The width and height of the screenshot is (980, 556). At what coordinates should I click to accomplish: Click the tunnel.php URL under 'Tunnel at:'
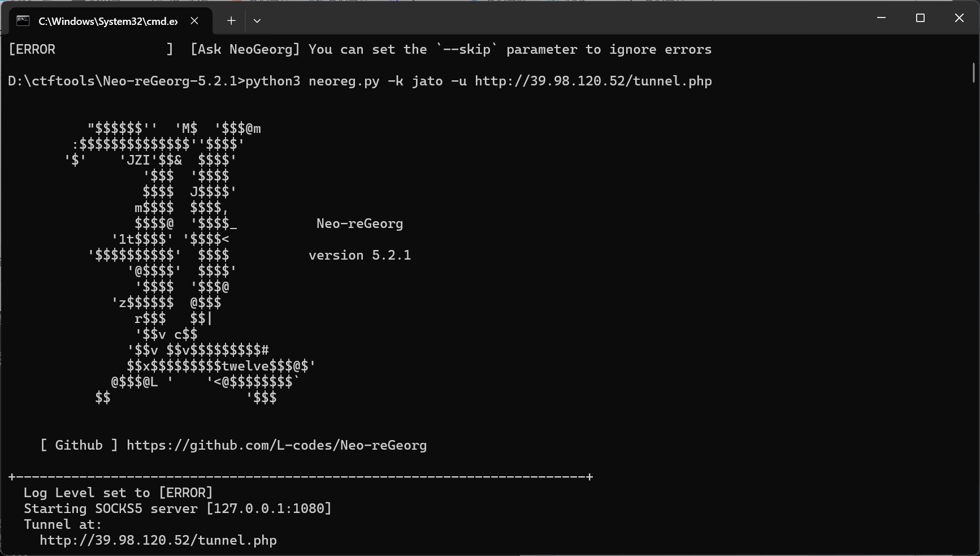tap(158, 540)
